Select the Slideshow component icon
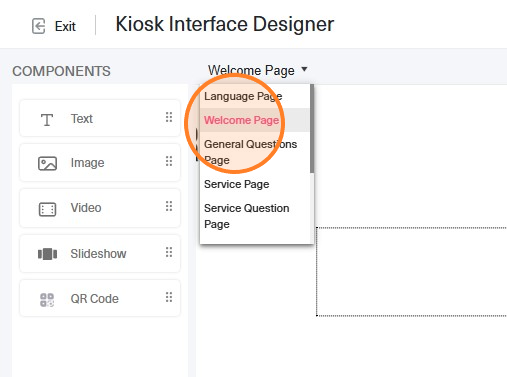The image size is (507, 377). pyautogui.click(x=48, y=254)
